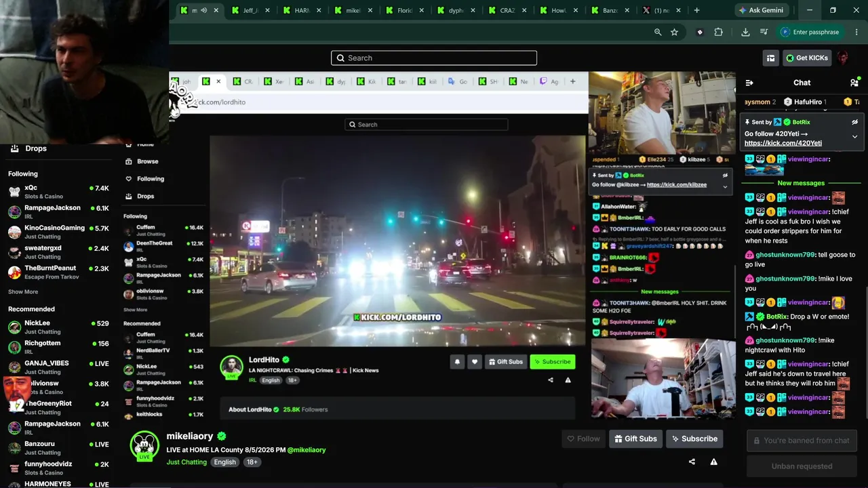This screenshot has width=868, height=488.
Task: Close the Jeff_J browser tab
Action: [x=268, y=10]
